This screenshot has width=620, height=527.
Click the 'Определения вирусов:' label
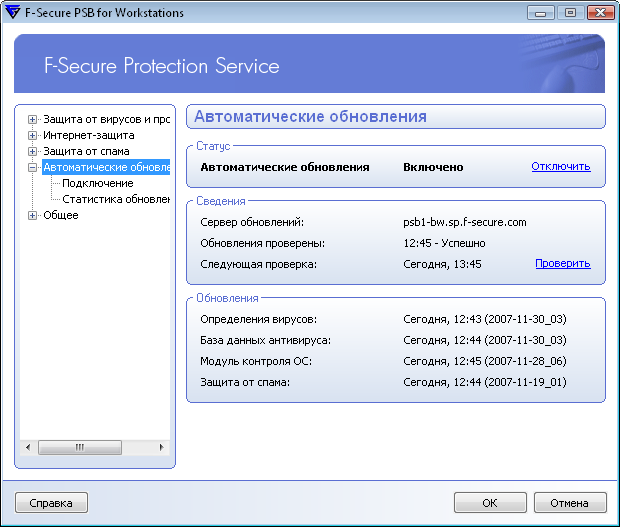[x=259, y=319]
